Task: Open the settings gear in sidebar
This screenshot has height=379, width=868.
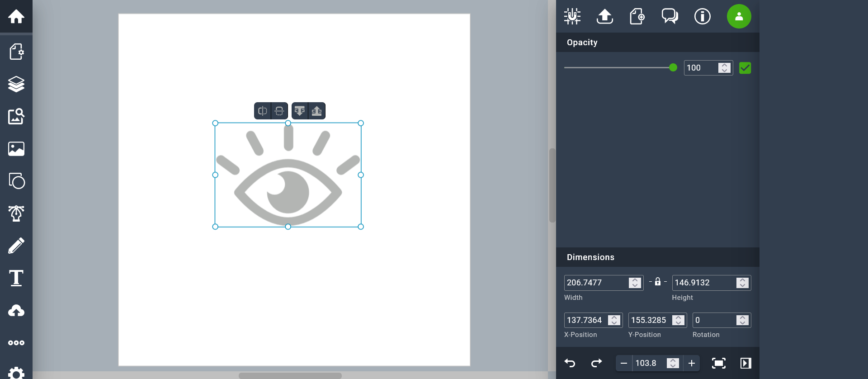Action: [16, 373]
